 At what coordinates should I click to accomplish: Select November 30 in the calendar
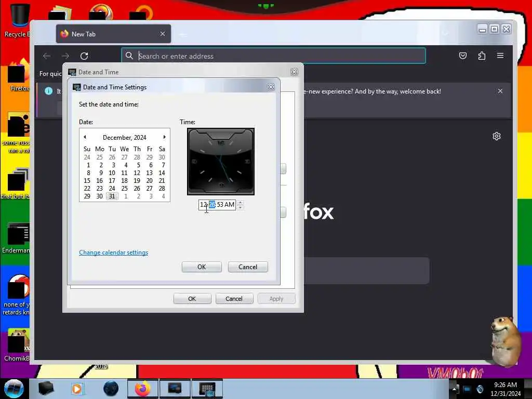click(162, 157)
